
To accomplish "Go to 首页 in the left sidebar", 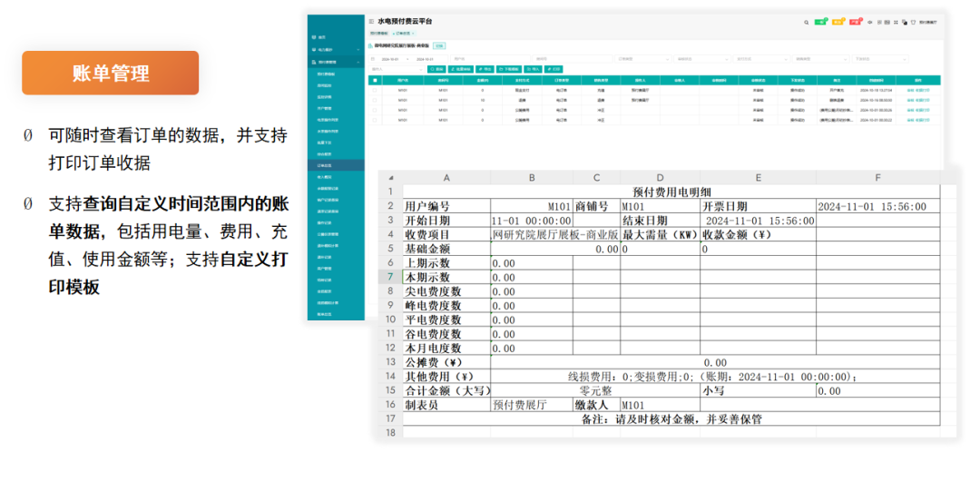I will pyautogui.click(x=322, y=37).
